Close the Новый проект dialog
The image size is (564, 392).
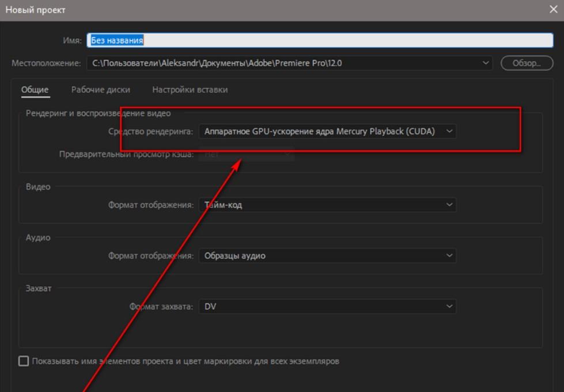[x=554, y=9]
